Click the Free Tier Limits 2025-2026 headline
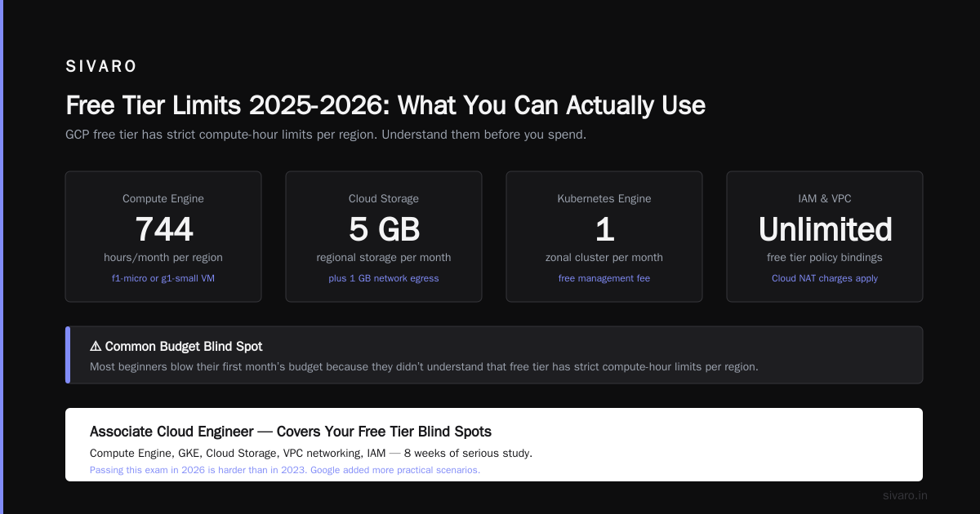The height and width of the screenshot is (514, 980). (385, 105)
